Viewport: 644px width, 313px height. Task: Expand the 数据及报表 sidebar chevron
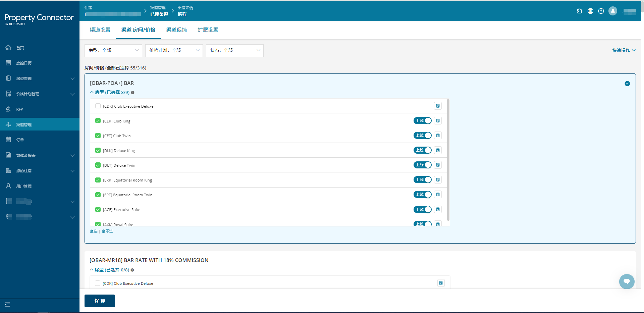[x=72, y=155]
